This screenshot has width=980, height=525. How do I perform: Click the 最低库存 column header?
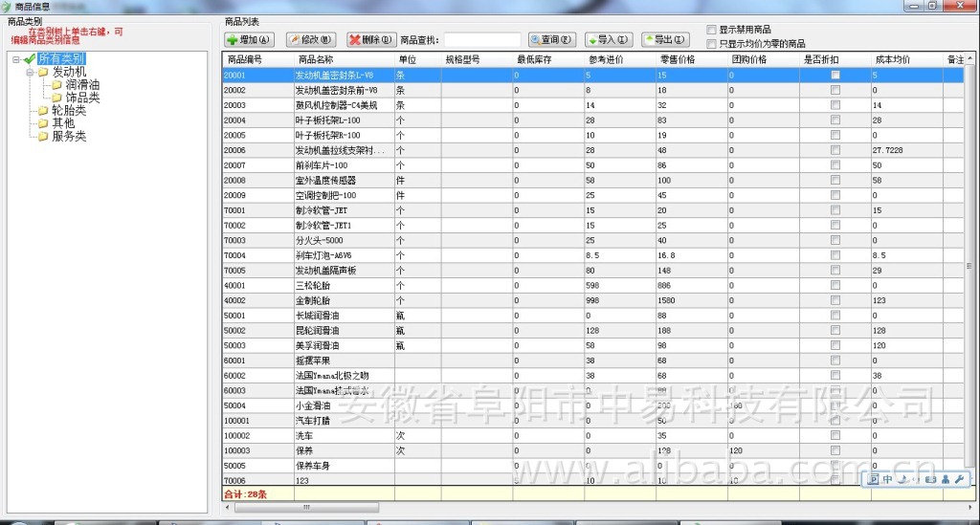click(x=548, y=60)
